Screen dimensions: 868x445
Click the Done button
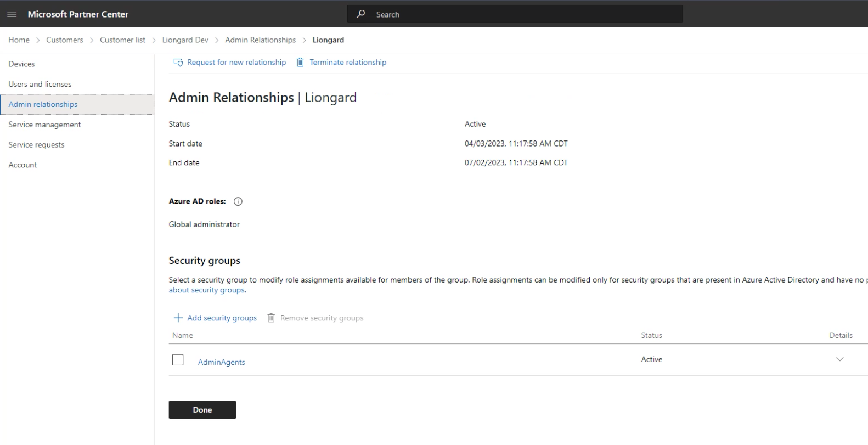coord(202,410)
